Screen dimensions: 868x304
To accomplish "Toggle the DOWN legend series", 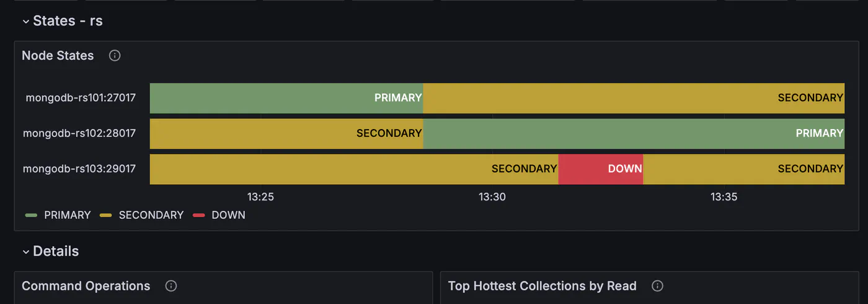I will [229, 215].
